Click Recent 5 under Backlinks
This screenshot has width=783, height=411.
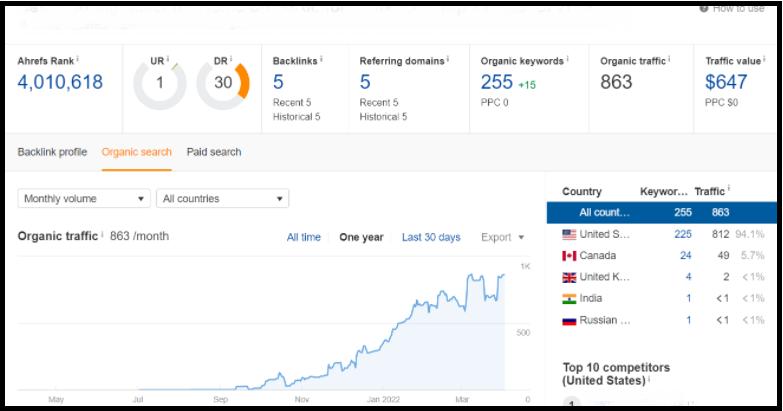[292, 103]
